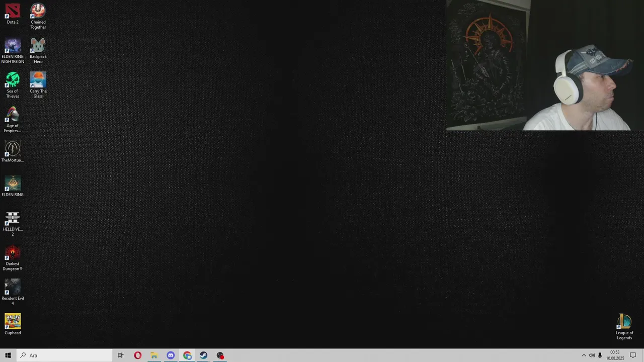This screenshot has width=644, height=362.
Task: Select the Age of Empires shortcut
Action: point(13,120)
